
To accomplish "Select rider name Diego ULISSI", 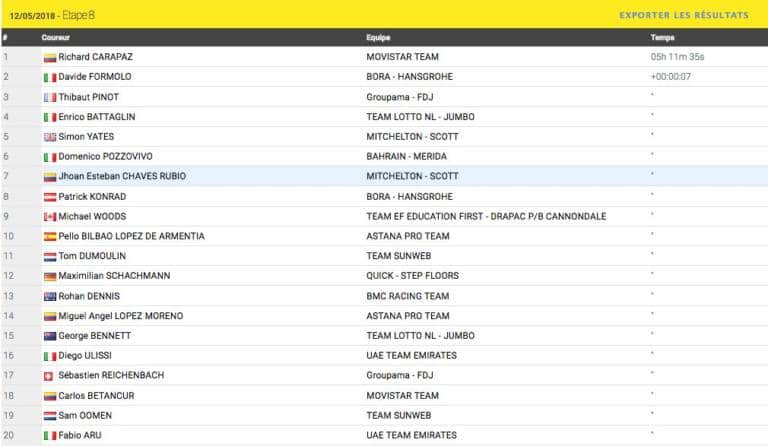I will tap(85, 355).
